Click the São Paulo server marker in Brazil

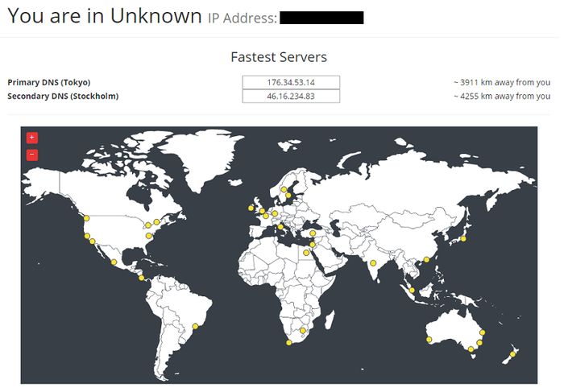[195, 327]
